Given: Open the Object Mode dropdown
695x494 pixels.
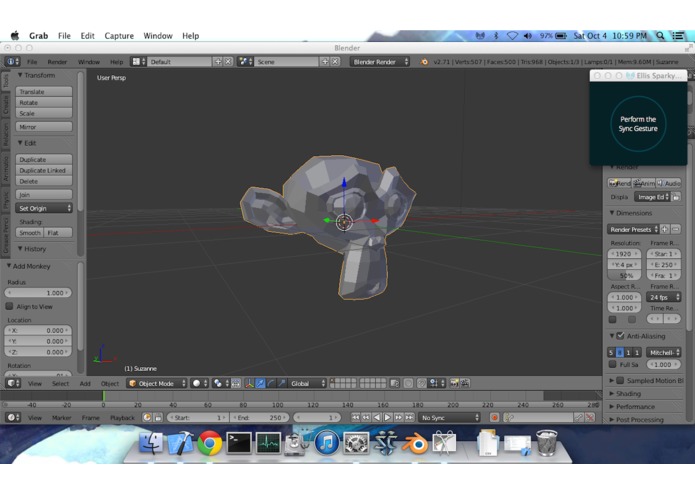Looking at the screenshot, I should point(157,383).
